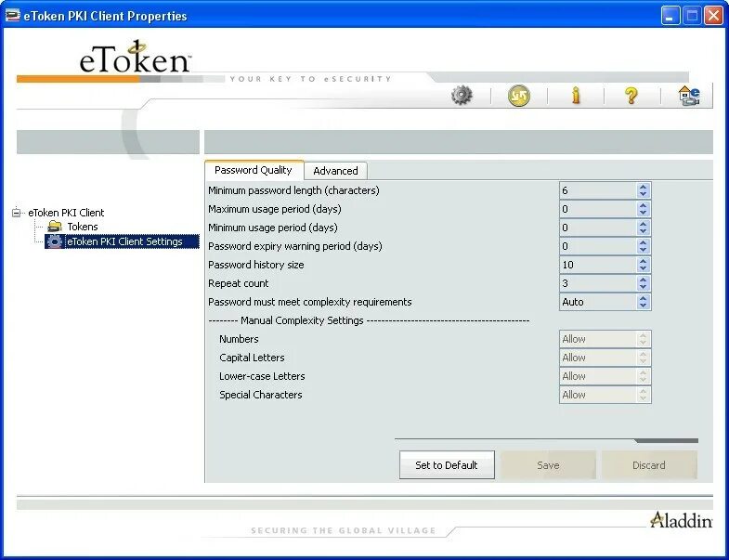Increase Password history size value

coord(643,261)
